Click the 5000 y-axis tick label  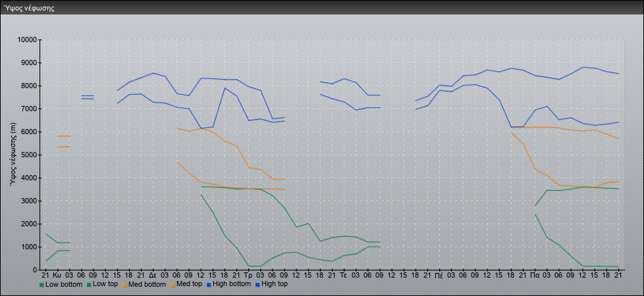point(29,155)
